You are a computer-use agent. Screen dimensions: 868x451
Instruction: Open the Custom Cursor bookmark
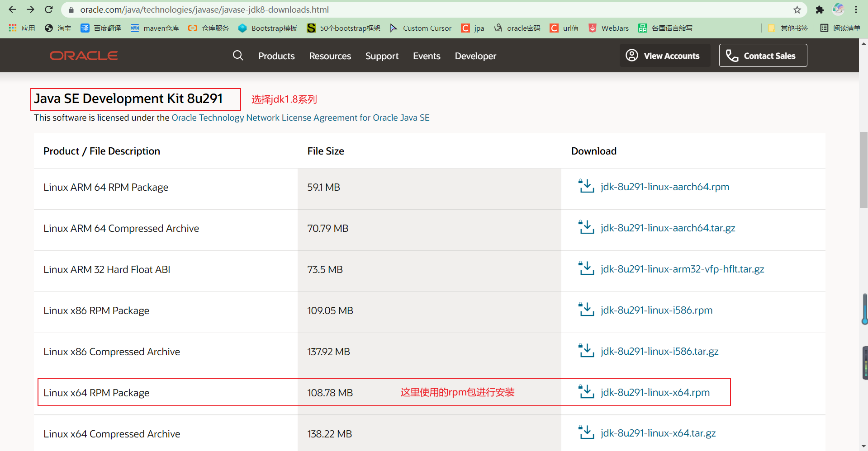421,28
